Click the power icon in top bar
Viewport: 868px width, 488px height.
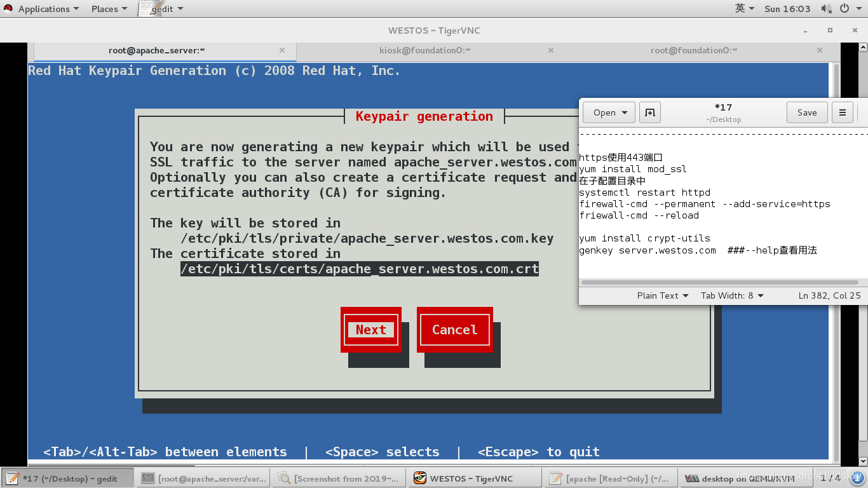click(x=844, y=9)
